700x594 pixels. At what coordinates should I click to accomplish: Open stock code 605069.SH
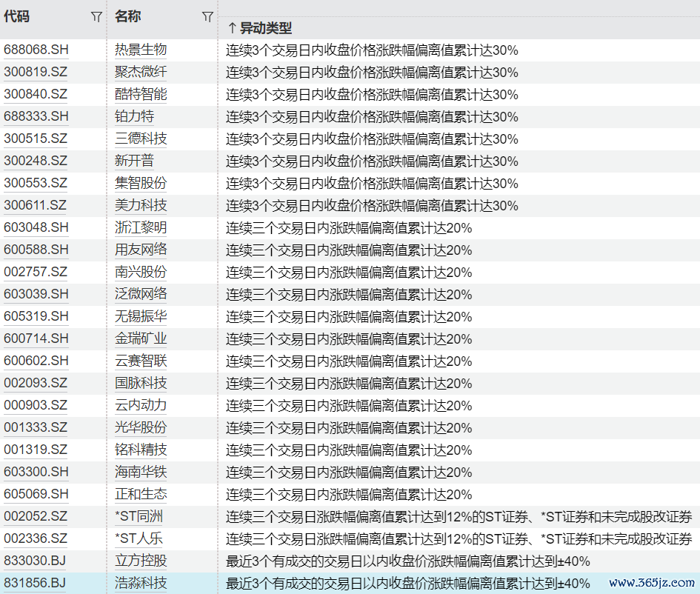click(36, 494)
